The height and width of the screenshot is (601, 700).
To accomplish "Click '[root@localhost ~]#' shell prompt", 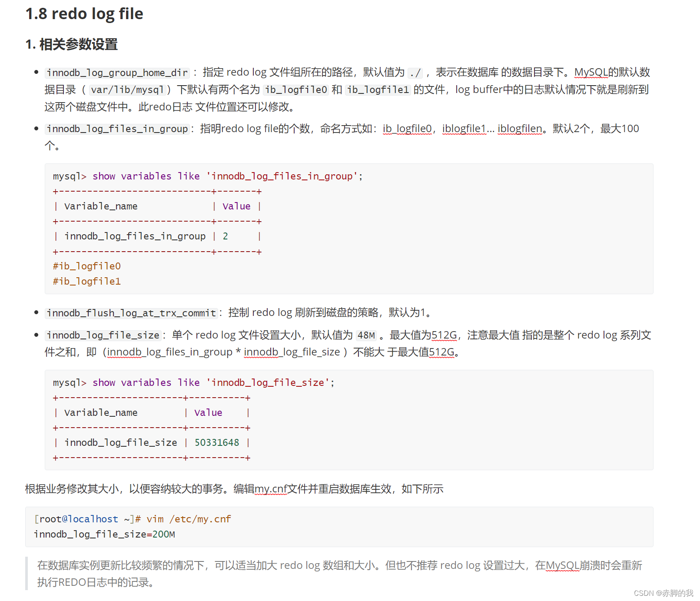I will [x=87, y=519].
